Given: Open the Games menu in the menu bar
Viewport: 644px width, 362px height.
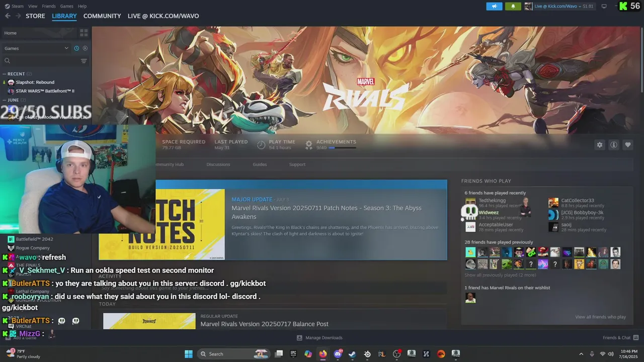Looking at the screenshot, I should point(66,6).
